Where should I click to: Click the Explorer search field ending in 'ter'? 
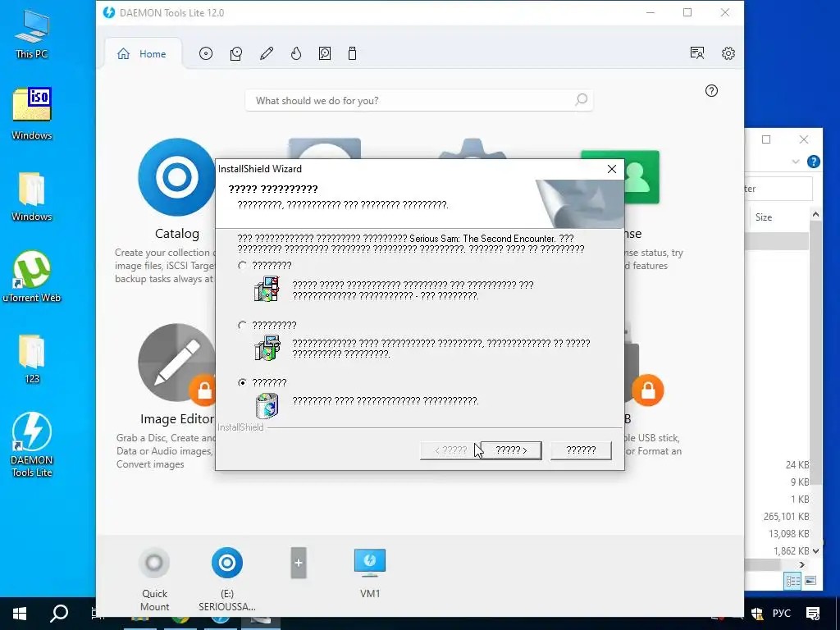(x=778, y=189)
